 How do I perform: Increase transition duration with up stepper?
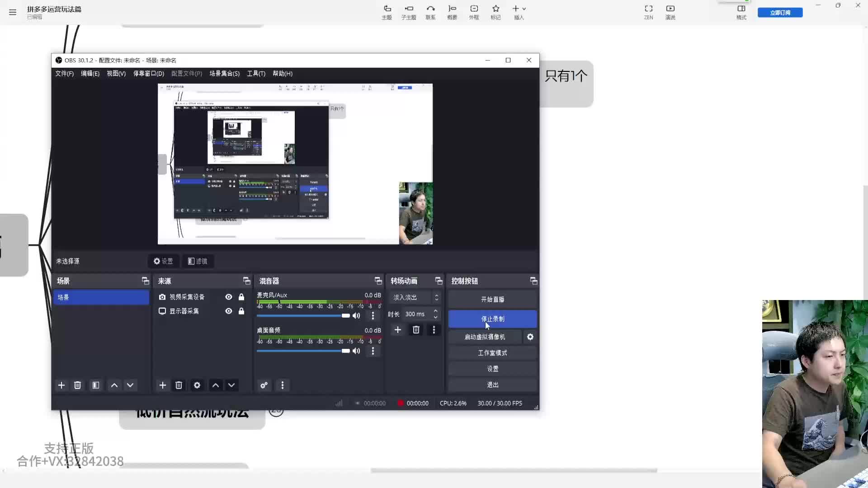[436, 311]
